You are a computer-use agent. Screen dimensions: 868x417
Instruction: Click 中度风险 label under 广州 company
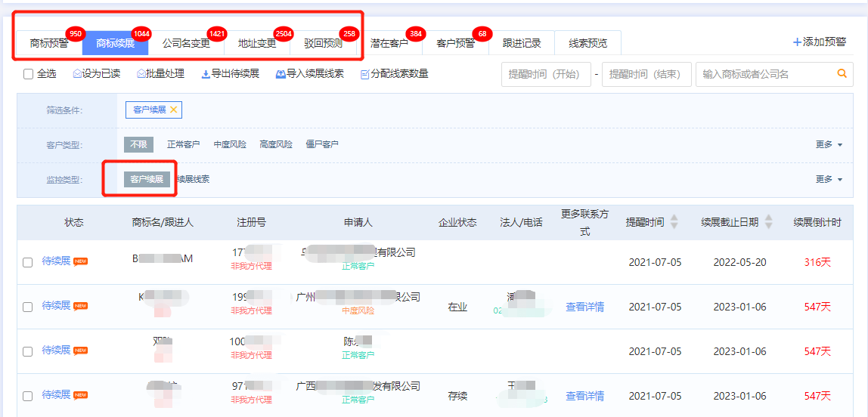[x=358, y=310]
